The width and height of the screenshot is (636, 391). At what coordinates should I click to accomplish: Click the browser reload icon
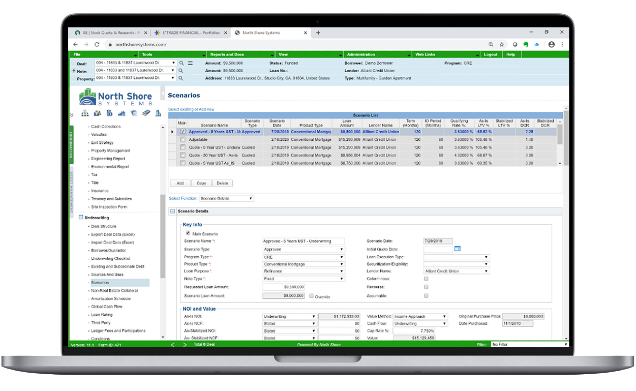click(97, 45)
